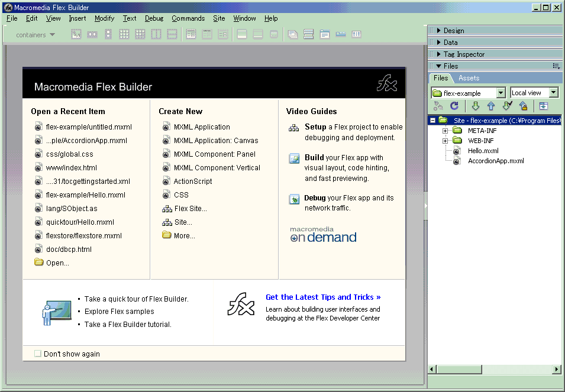Open the flex-example site dropdown
565x392 pixels.
point(501,93)
